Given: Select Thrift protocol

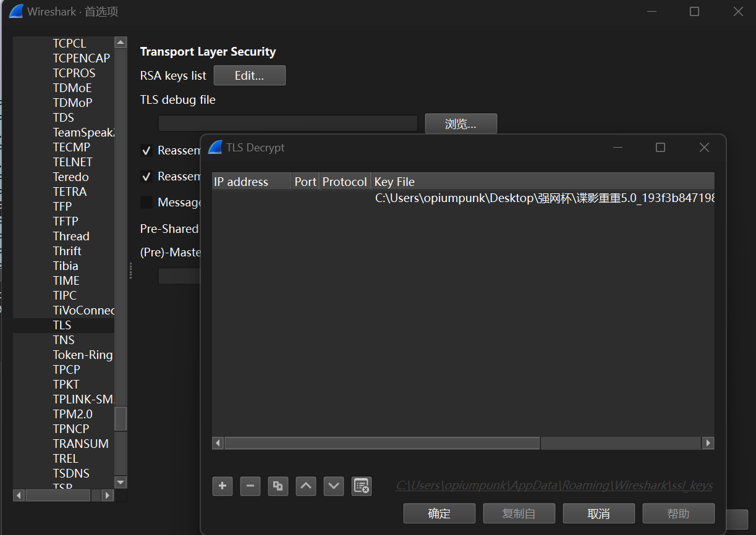Looking at the screenshot, I should [67, 251].
